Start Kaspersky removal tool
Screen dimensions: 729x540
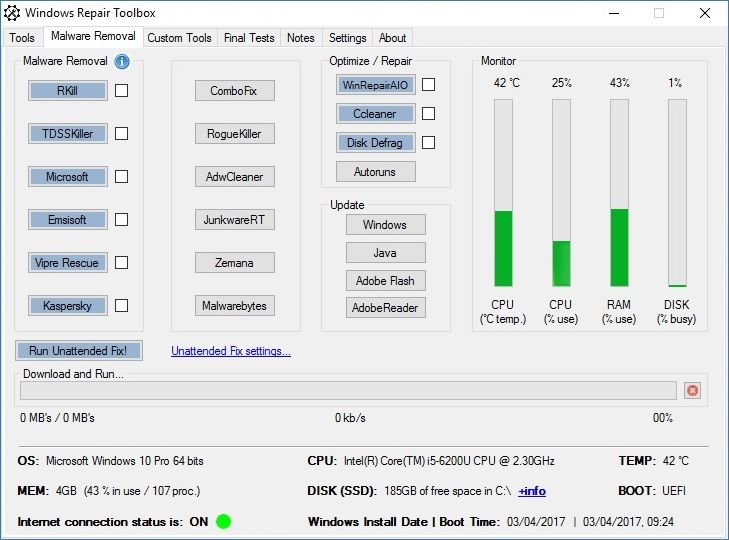(x=67, y=306)
